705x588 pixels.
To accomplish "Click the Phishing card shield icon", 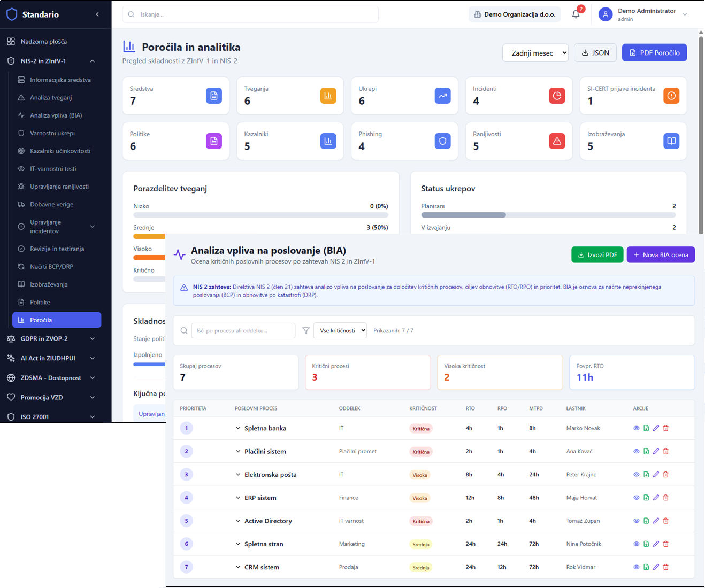I will pos(442,141).
